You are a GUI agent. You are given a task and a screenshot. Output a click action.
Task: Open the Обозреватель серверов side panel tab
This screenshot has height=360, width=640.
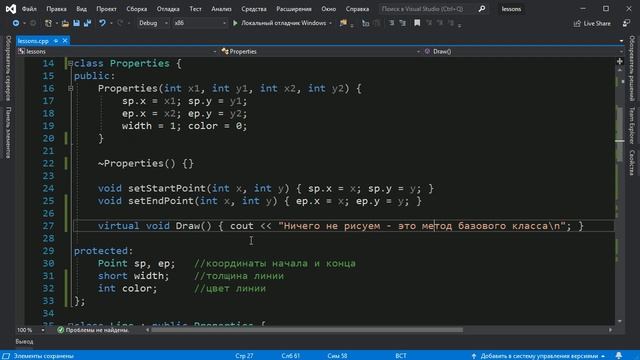(x=8, y=68)
